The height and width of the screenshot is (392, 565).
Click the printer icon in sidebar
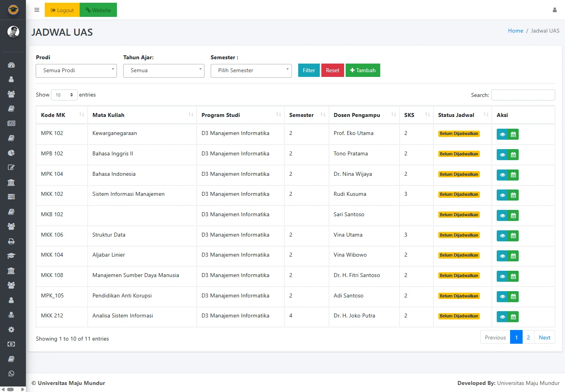point(11,241)
